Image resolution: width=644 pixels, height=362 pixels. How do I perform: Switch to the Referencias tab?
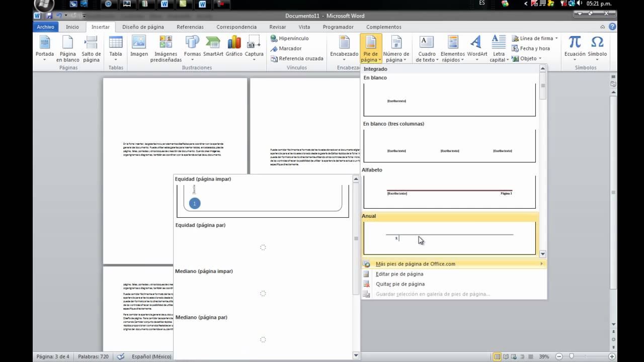pos(190,27)
